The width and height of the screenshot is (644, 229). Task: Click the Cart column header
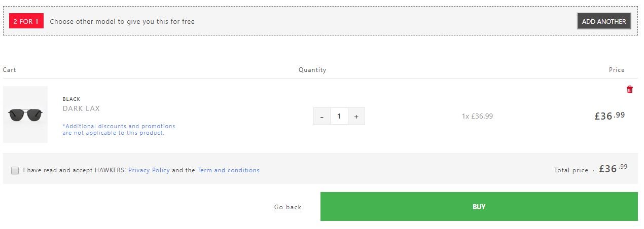point(9,70)
